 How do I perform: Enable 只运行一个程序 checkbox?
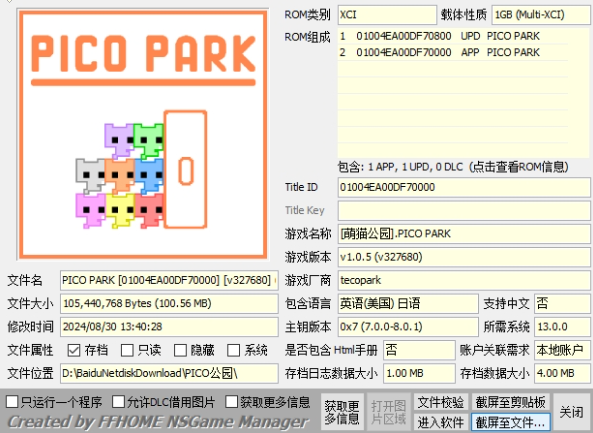pyautogui.click(x=12, y=402)
